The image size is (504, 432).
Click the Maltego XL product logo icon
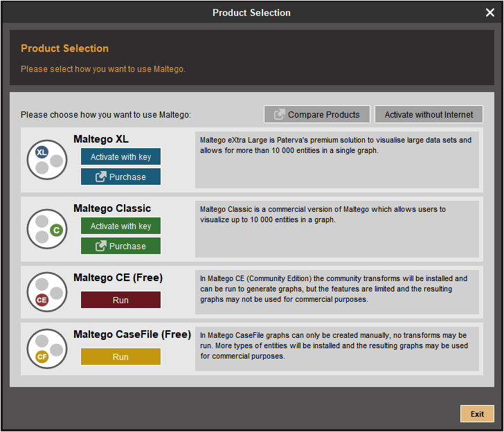(47, 160)
